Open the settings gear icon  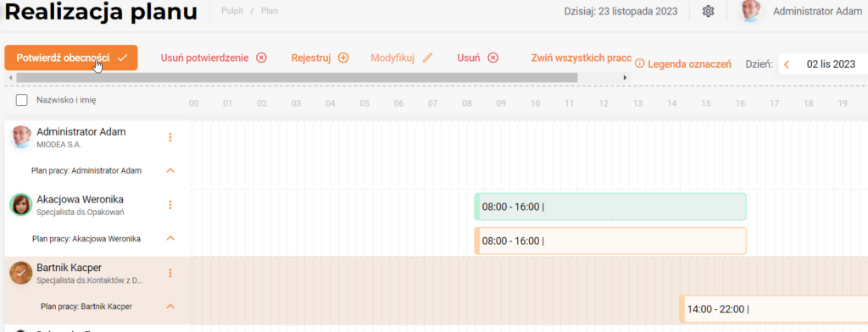point(708,11)
